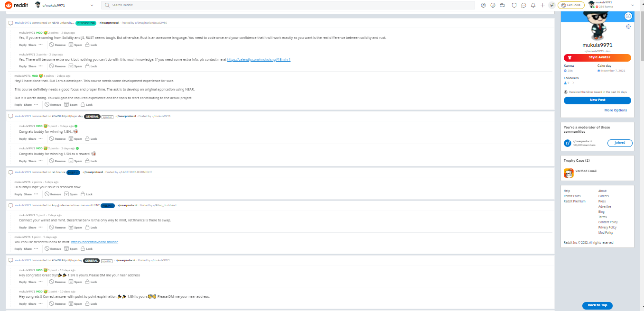
Task: Click the Advertise megaphone icon
Action: click(x=552, y=5)
